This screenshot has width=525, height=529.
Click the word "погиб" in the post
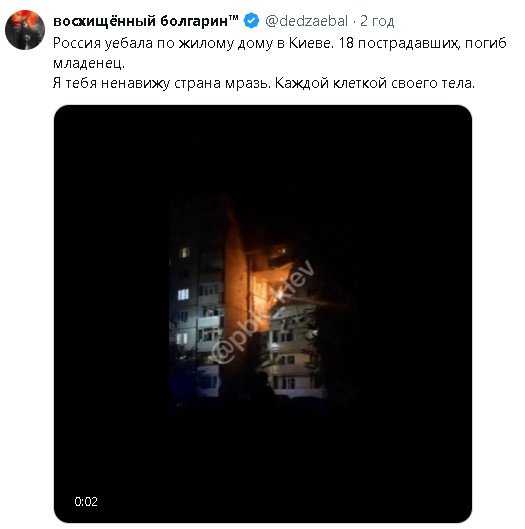(x=486, y=43)
